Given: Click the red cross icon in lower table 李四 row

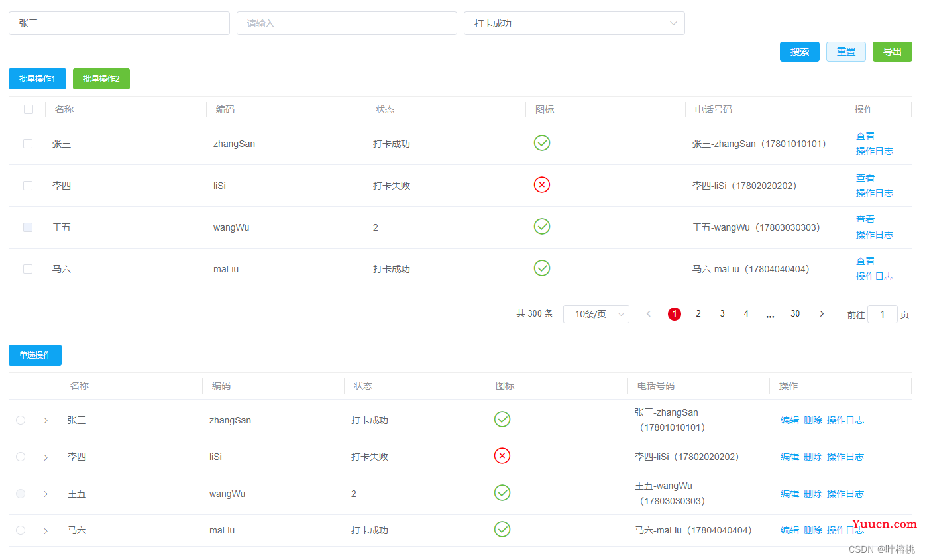Looking at the screenshot, I should [x=502, y=455].
